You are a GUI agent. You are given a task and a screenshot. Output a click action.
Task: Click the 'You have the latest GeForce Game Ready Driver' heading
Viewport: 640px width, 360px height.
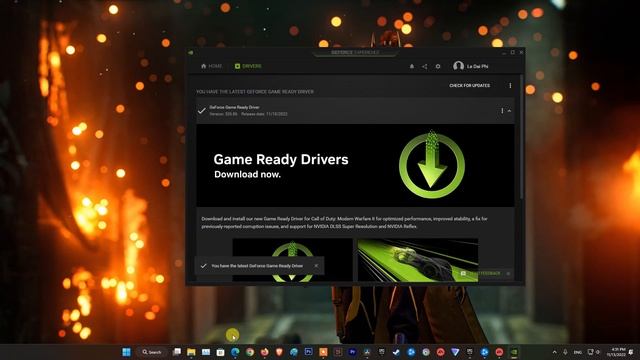[255, 92]
